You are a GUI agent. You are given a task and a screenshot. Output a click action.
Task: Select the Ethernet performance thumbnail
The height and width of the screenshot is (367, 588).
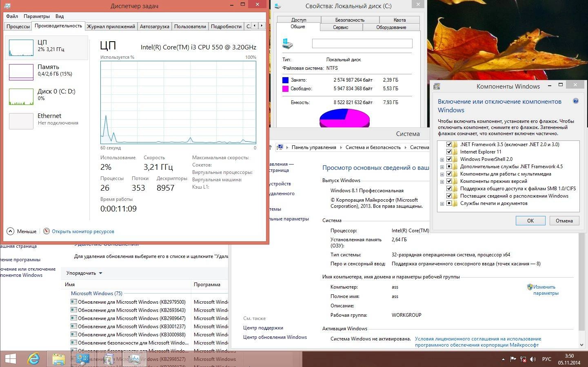[21, 121]
